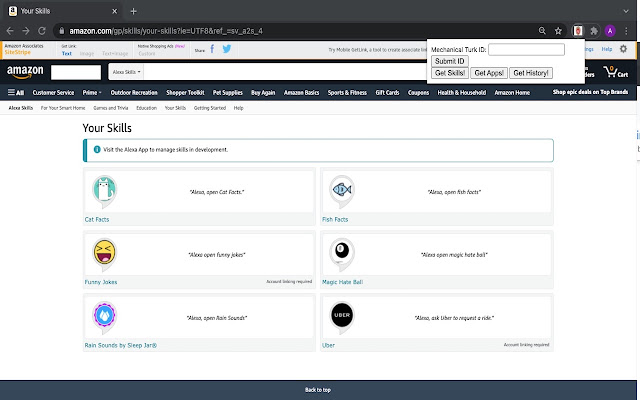Click Shop epic deals on Top Brands

pos(590,92)
